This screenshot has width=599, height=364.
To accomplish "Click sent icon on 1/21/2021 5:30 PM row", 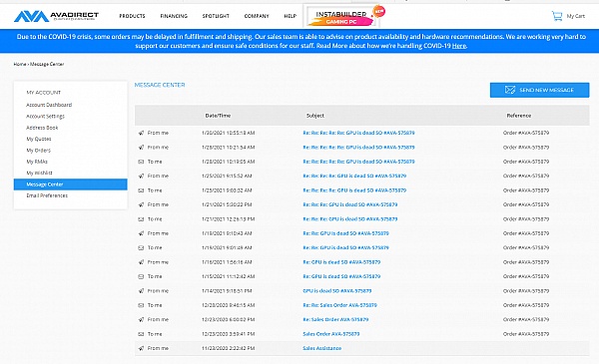I will [x=141, y=204].
